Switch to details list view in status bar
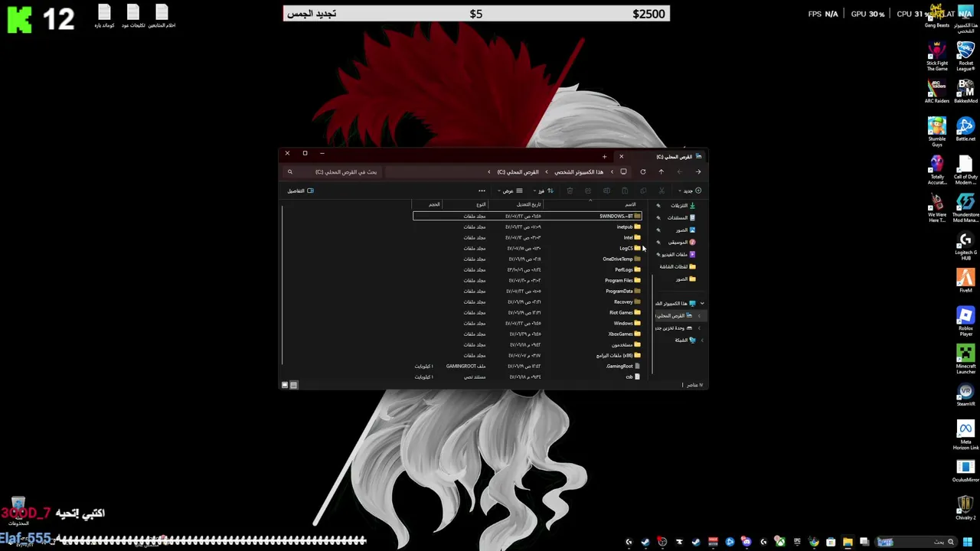 pyautogui.click(x=293, y=385)
